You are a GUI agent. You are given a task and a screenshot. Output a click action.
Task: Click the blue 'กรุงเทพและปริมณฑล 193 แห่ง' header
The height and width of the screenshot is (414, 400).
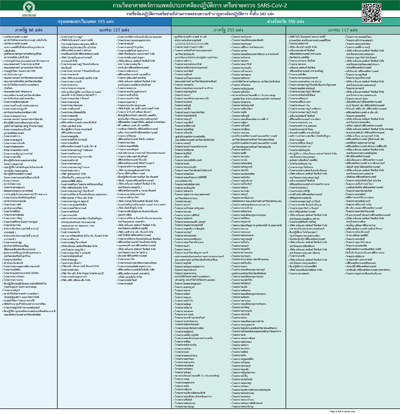86,21
